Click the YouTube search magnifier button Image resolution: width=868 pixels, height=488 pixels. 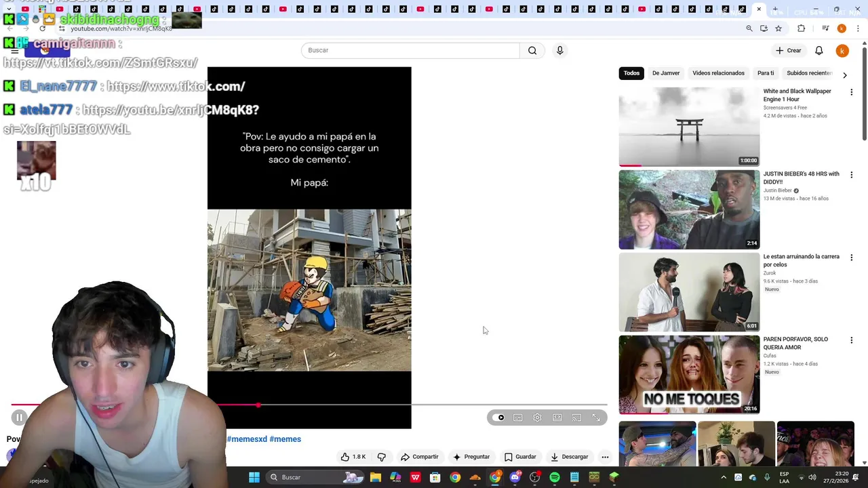(532, 50)
